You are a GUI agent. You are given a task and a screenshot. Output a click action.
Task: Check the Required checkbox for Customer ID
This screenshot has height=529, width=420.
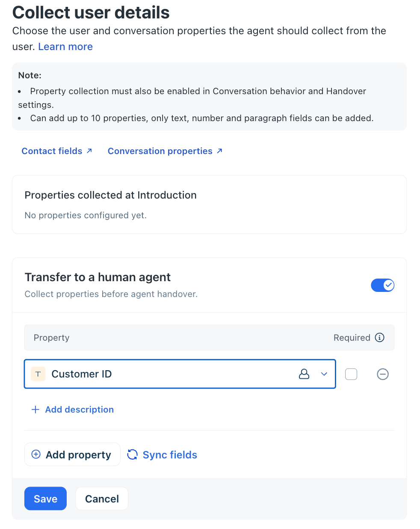pyautogui.click(x=351, y=374)
